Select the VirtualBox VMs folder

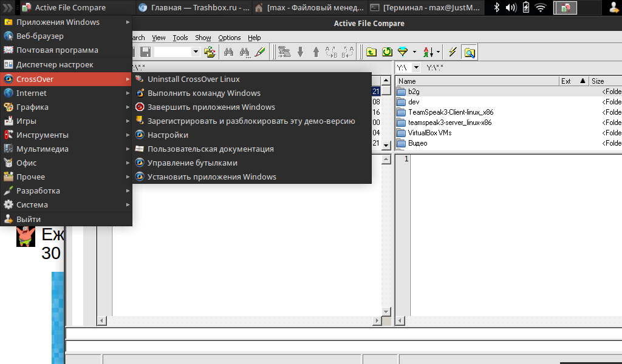point(509,133)
